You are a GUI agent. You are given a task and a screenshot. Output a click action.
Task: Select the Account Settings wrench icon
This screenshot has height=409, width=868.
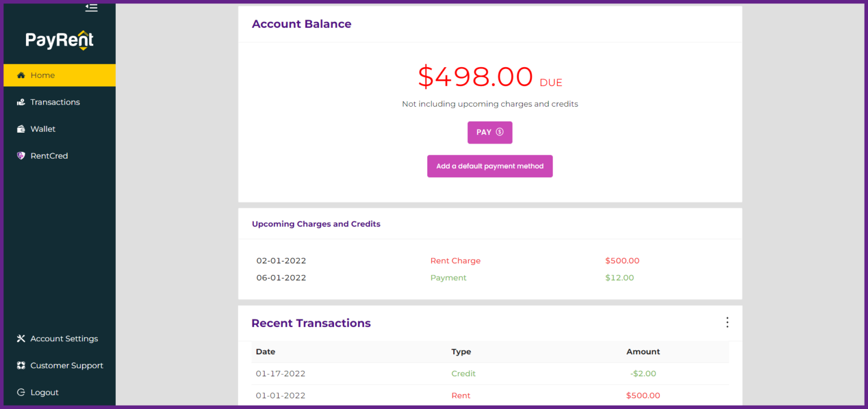point(21,338)
